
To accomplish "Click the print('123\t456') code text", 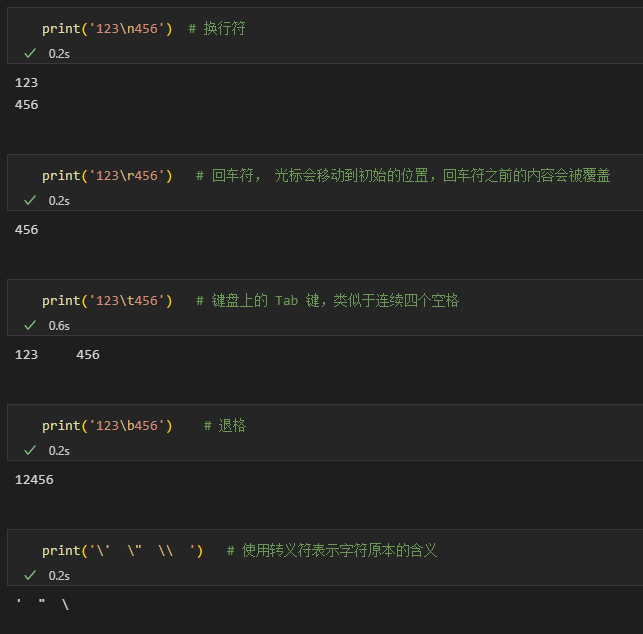I will click(107, 301).
